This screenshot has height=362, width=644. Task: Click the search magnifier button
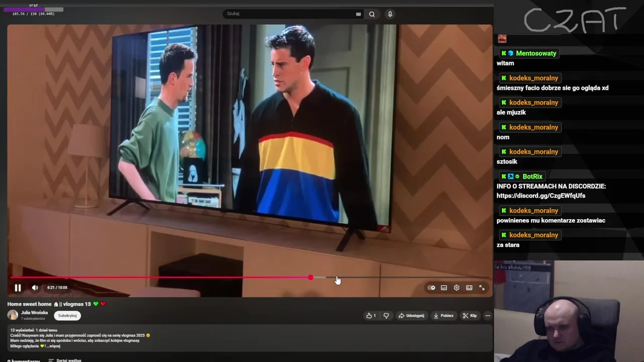[x=372, y=14]
